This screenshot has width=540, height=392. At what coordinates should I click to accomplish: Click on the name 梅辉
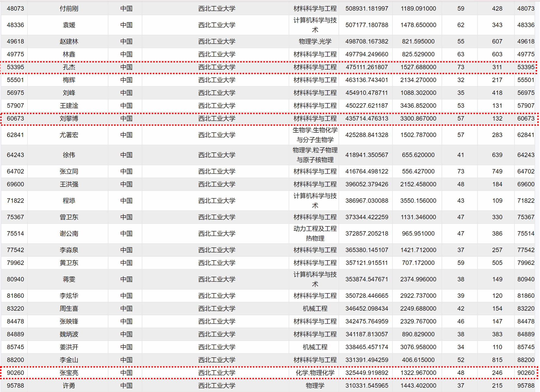coord(69,80)
